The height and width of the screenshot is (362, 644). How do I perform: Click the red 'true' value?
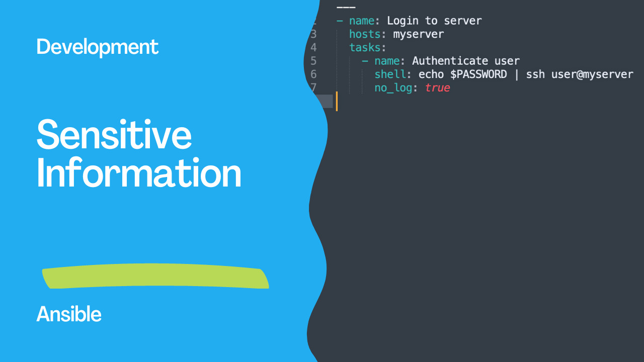coord(437,87)
